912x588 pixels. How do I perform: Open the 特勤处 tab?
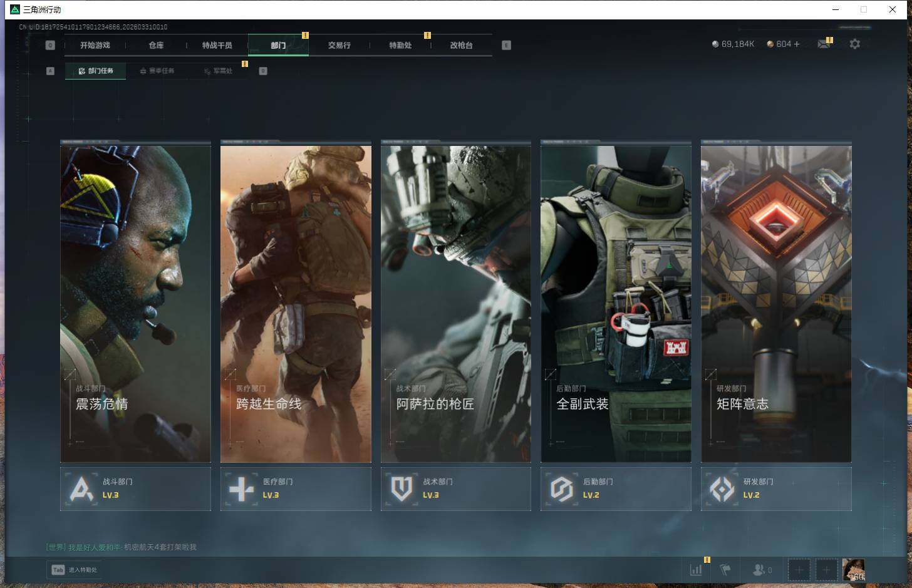[400, 45]
